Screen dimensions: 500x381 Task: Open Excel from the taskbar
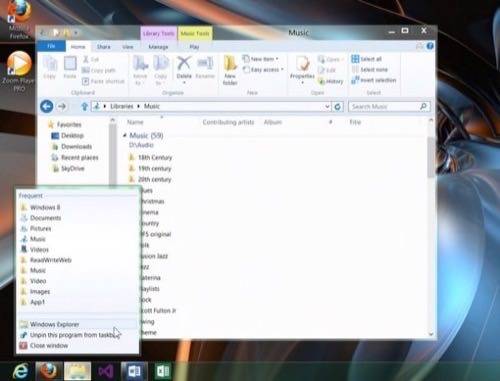pos(163,371)
